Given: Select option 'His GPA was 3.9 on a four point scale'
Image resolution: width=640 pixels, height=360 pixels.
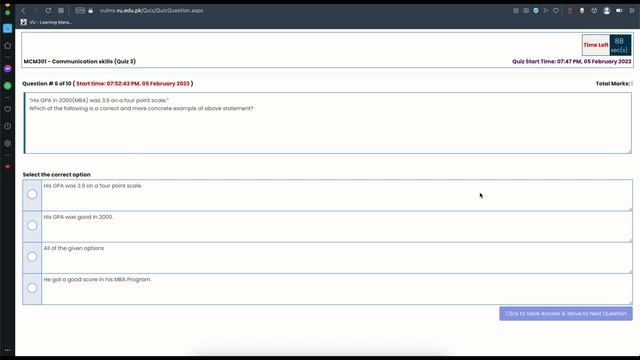Looking at the screenshot, I should click(x=32, y=194).
